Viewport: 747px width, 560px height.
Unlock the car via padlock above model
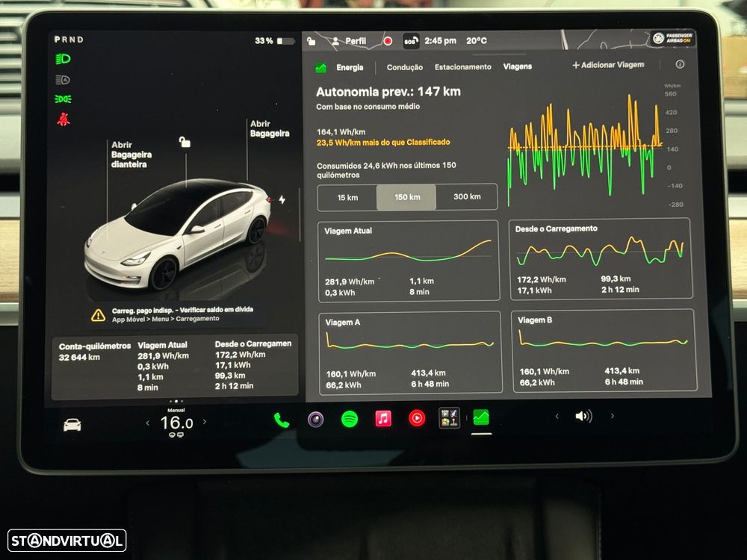point(185,141)
